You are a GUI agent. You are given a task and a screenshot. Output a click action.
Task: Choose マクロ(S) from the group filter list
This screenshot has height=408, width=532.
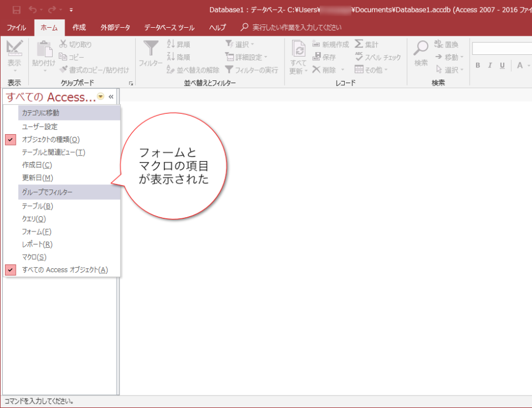point(34,257)
